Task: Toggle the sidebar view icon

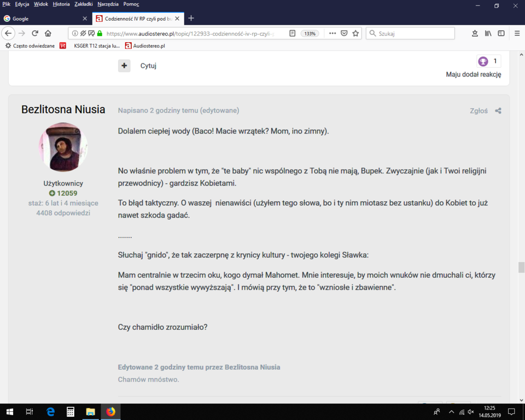Action: [x=501, y=33]
